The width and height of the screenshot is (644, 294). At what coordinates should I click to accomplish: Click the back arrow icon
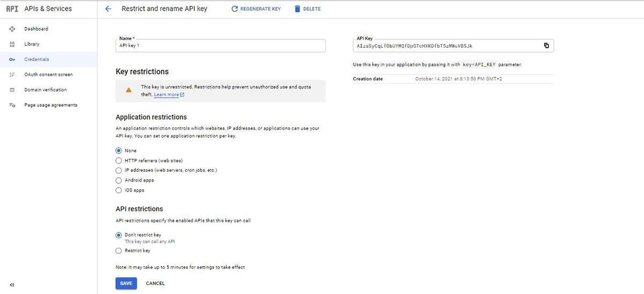pyautogui.click(x=108, y=9)
